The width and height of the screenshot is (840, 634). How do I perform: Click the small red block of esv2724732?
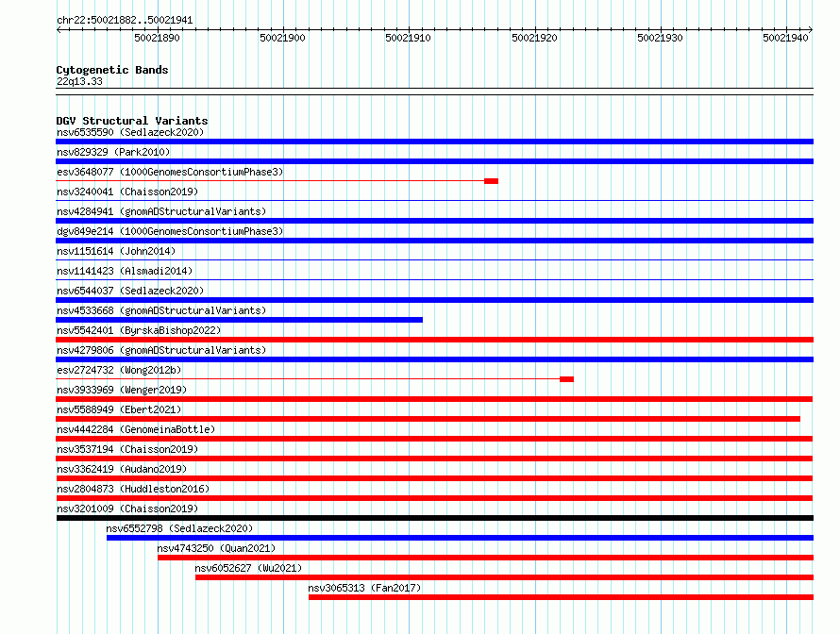(567, 379)
